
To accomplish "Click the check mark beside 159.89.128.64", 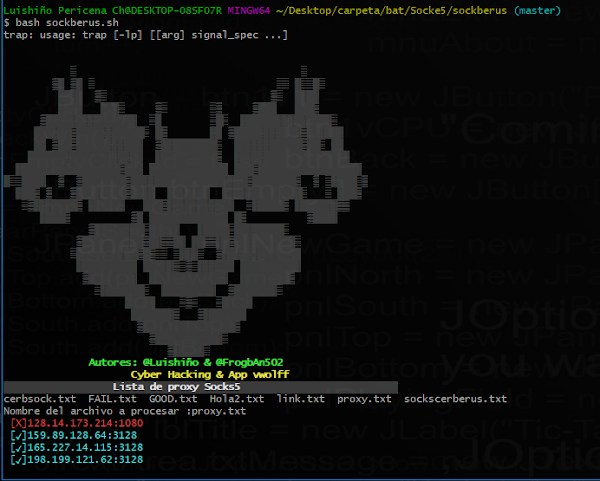I will (x=19, y=435).
